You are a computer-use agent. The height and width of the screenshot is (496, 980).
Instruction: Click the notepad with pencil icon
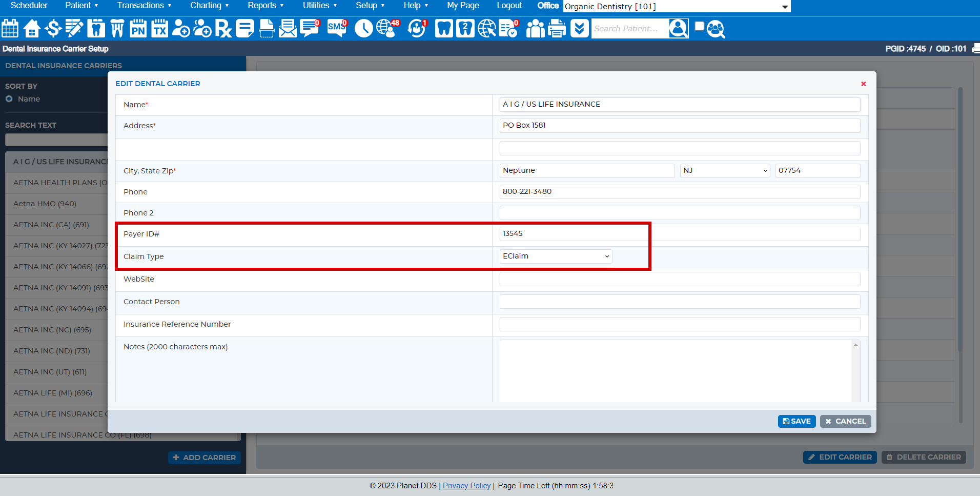click(74, 29)
